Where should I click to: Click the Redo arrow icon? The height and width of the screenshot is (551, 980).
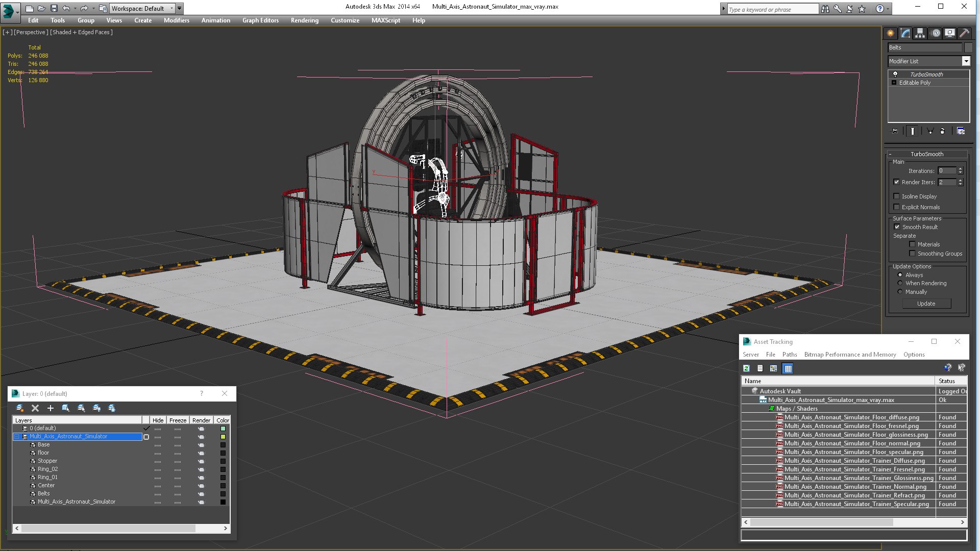tap(84, 8)
